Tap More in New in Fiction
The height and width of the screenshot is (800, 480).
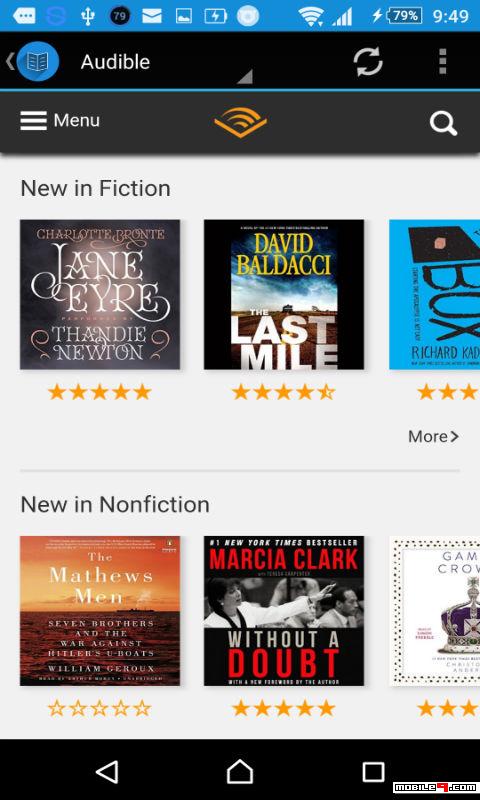433,436
